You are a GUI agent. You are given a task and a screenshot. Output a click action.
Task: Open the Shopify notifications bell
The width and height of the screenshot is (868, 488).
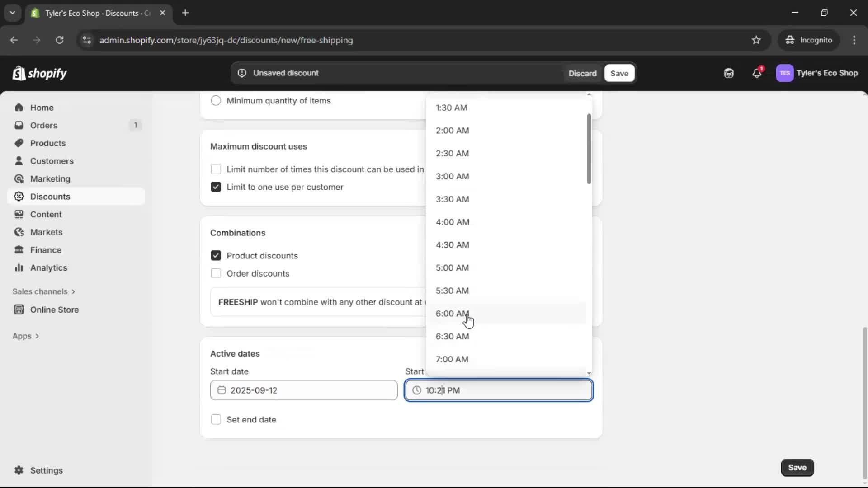point(757,73)
